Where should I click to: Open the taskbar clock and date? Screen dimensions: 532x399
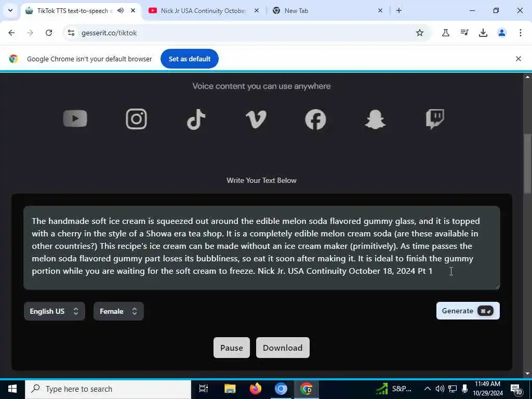click(x=487, y=389)
